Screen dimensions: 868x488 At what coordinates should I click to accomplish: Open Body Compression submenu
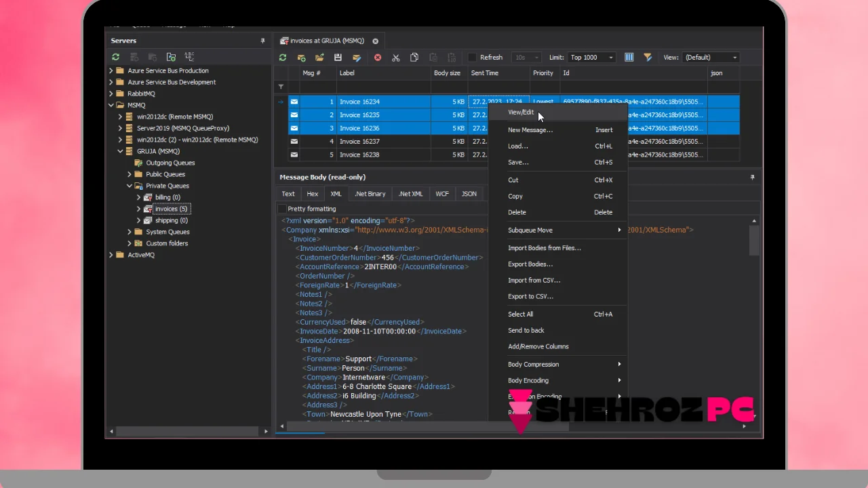[558, 365]
